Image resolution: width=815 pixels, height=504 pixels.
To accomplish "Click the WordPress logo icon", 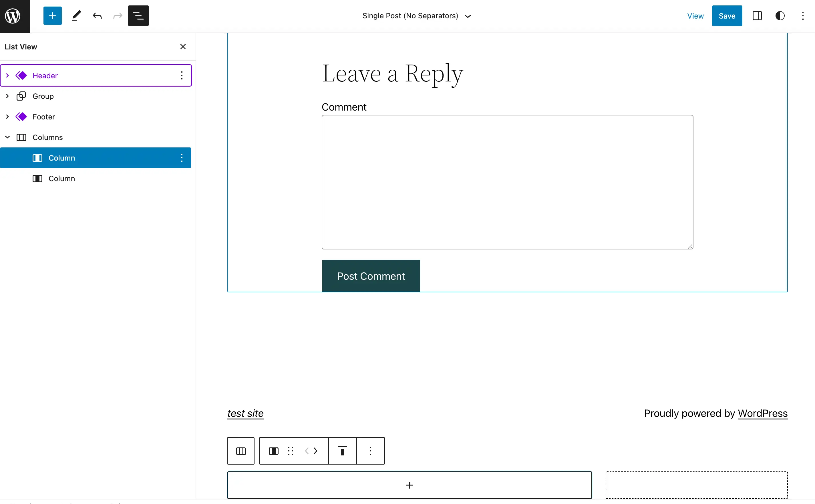I will [x=13, y=16].
